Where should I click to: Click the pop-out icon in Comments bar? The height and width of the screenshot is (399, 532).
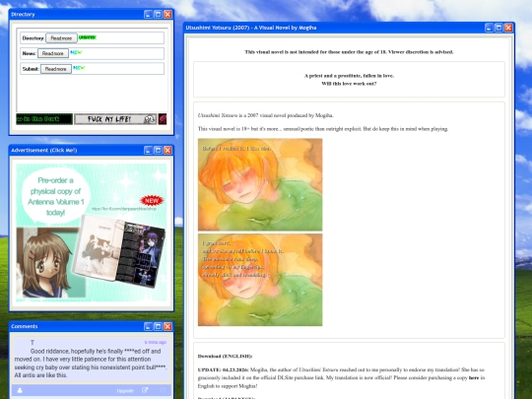tap(145, 390)
